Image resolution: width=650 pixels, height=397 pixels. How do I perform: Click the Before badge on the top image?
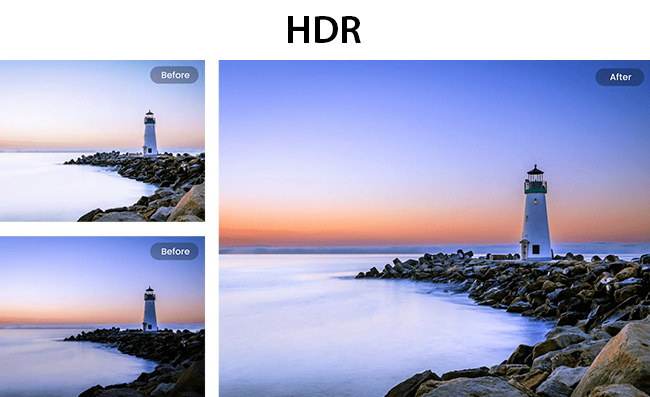point(175,75)
